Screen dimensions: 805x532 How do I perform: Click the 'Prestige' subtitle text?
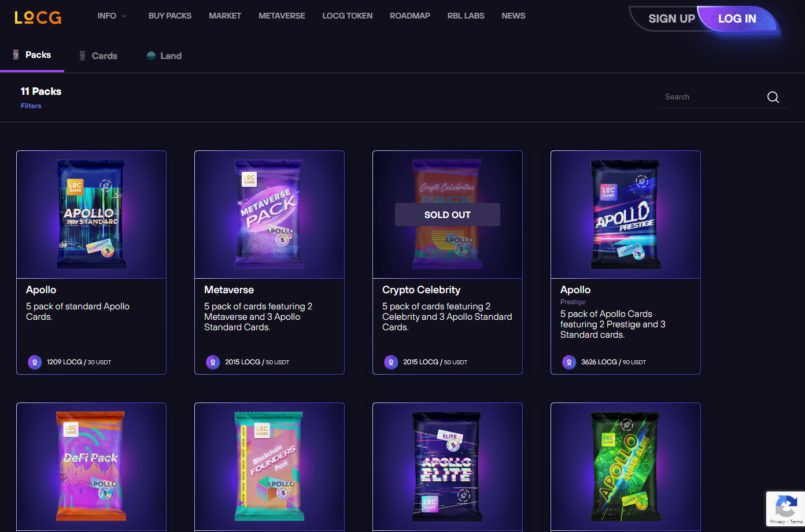pyautogui.click(x=573, y=302)
